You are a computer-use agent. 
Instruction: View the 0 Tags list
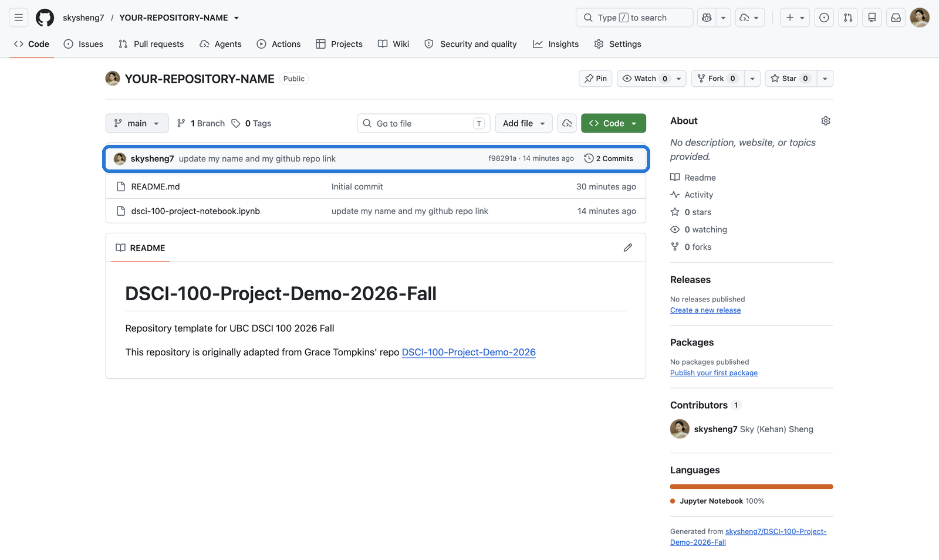pyautogui.click(x=251, y=123)
